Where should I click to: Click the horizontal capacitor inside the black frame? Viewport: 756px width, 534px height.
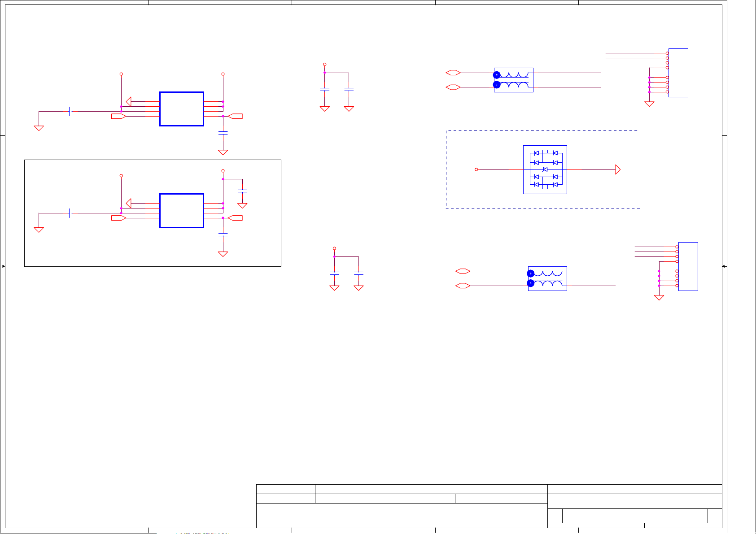click(70, 213)
